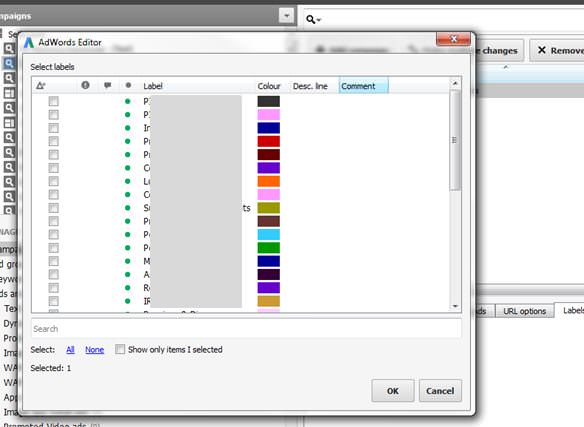
Task: Confirm label selection with OK
Action: pyautogui.click(x=393, y=391)
